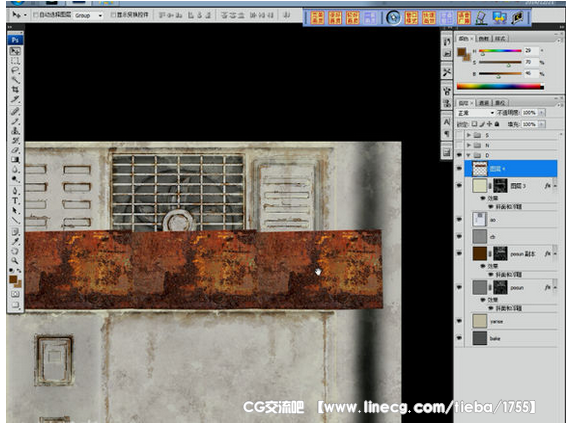Click the first orange plugin button in floating toolbar

[x=317, y=17]
